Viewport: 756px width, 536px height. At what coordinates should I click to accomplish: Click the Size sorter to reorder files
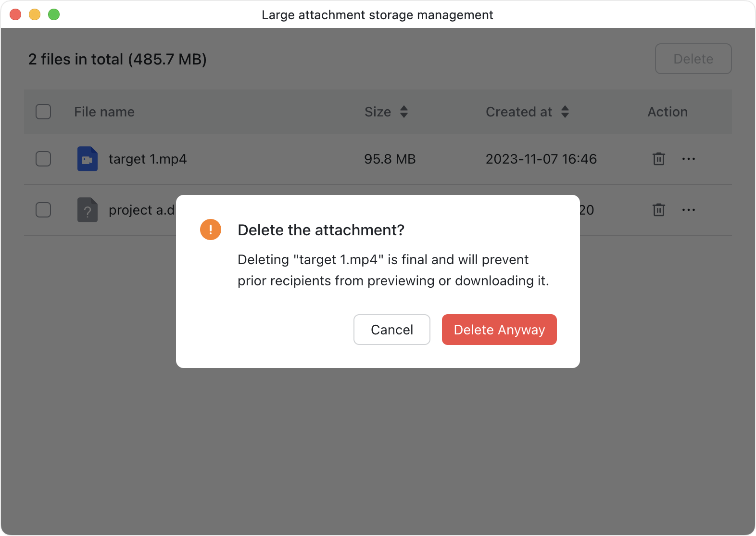[x=404, y=112]
